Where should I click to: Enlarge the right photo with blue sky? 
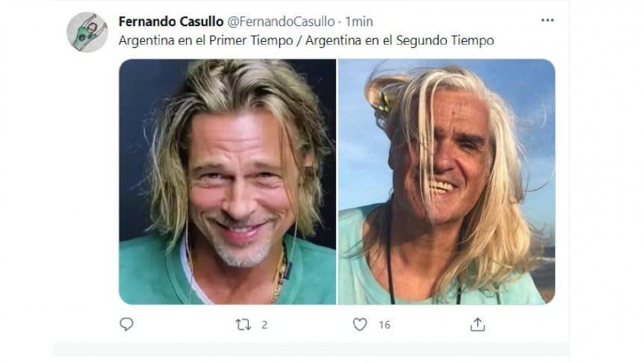coord(447,182)
